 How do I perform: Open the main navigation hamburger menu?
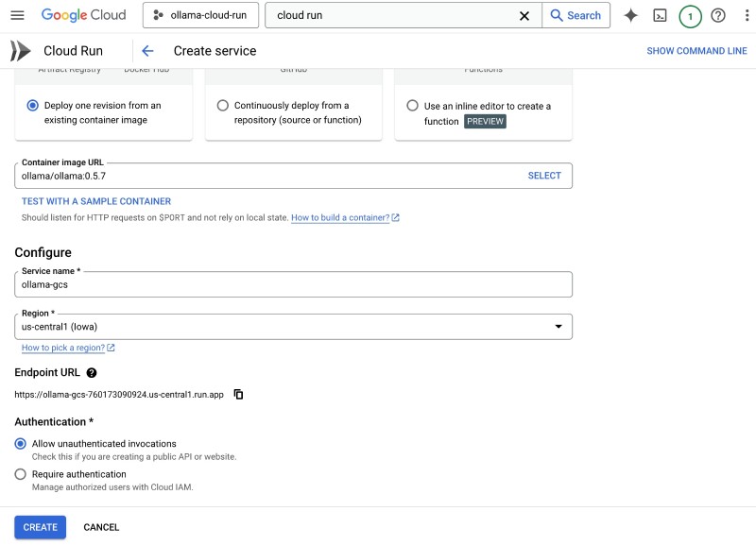(17, 15)
